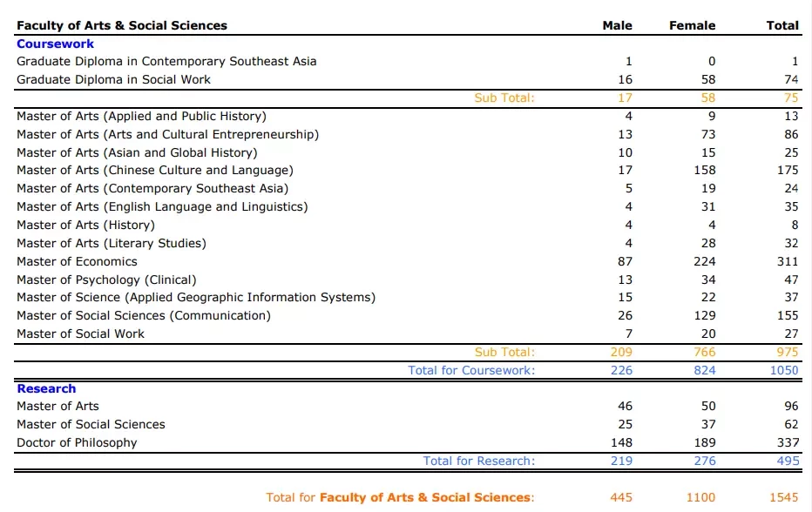Click Master of Psychology (Clinical) text
Viewport: 812px width, 512px height.
(x=106, y=280)
